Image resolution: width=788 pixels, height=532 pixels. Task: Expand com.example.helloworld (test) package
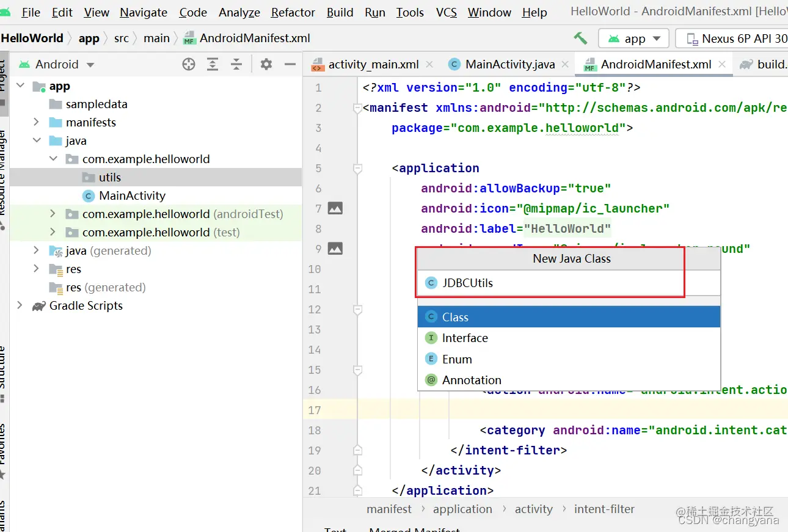[x=53, y=232]
